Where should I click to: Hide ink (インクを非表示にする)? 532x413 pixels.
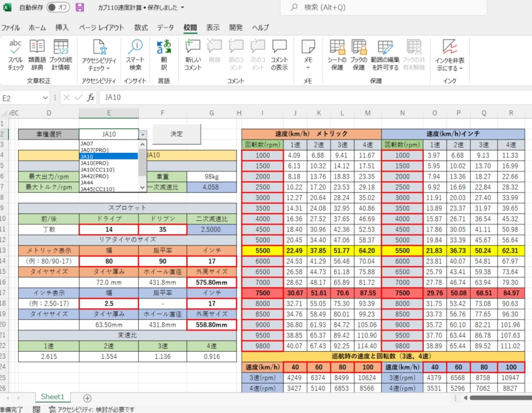[450, 56]
